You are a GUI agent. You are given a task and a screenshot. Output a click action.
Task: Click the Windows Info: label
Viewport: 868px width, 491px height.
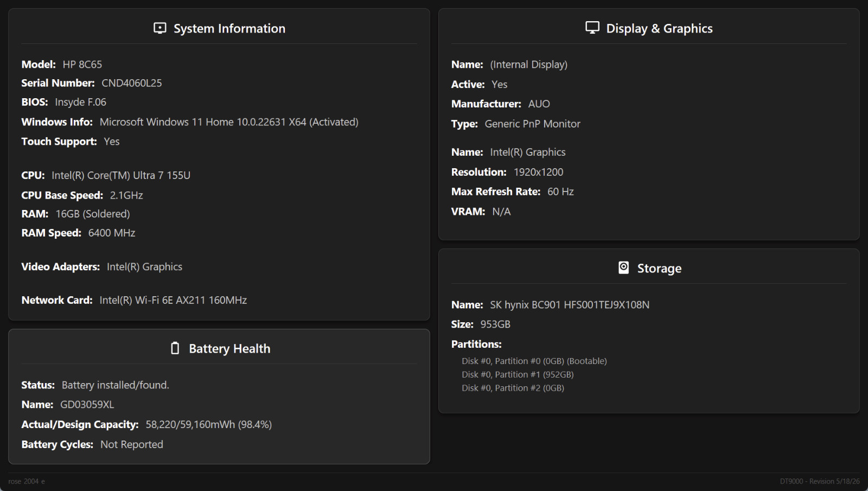pyautogui.click(x=57, y=122)
